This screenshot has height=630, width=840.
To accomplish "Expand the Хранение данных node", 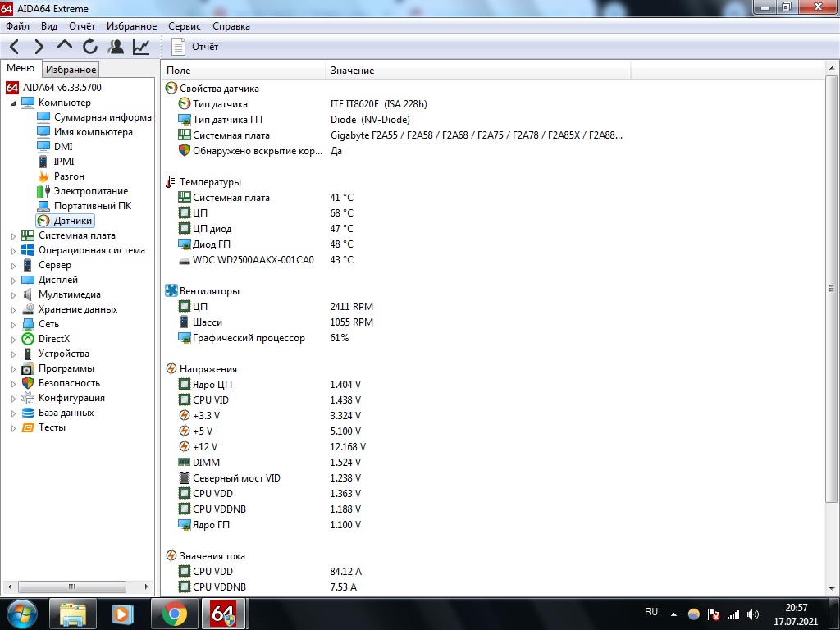I will point(13,309).
